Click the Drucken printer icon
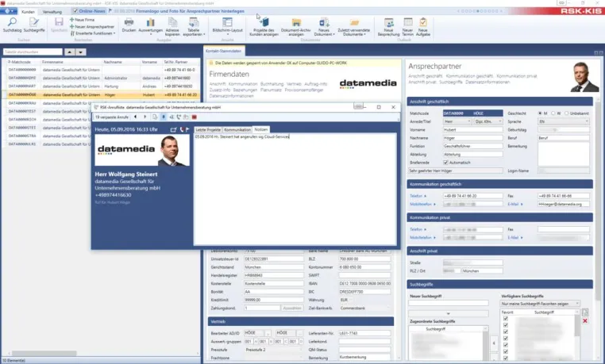The height and width of the screenshot is (364, 605). [129, 25]
